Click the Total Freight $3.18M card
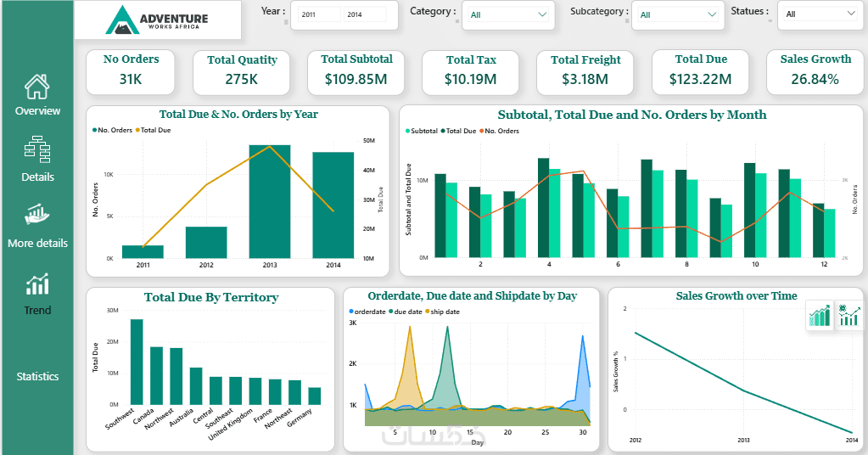Screen dimensions: 868x455 pyautogui.click(x=585, y=72)
